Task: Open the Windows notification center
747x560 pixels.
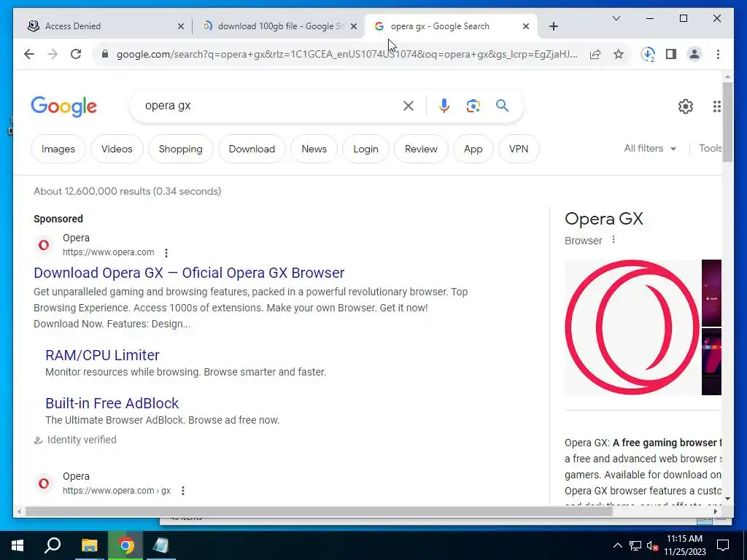Action: [723, 545]
